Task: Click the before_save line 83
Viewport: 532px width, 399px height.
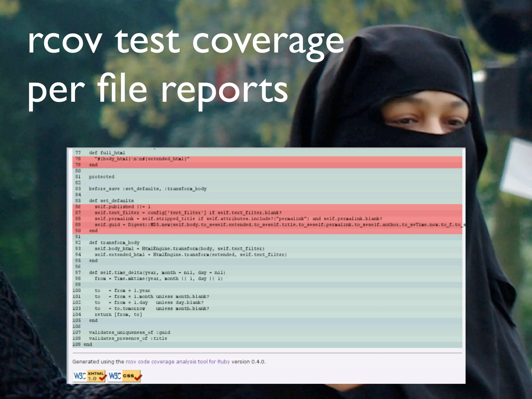Action: (148, 189)
